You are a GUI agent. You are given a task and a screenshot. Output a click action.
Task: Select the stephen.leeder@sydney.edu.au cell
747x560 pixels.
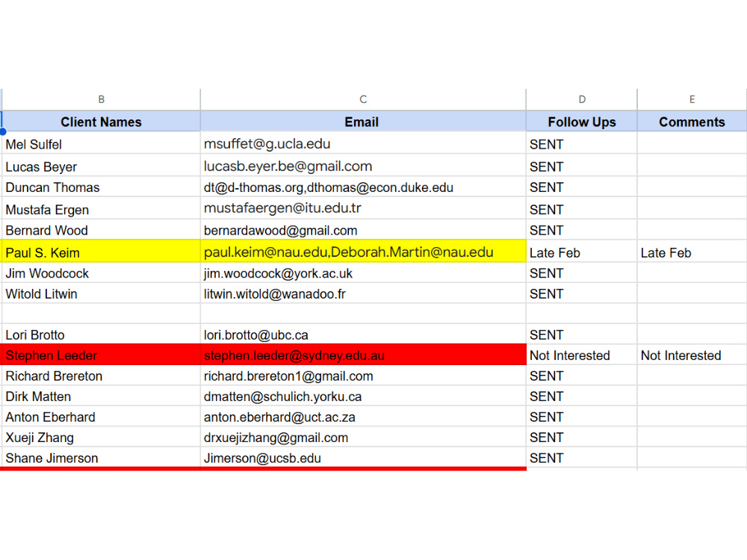pyautogui.click(x=363, y=355)
